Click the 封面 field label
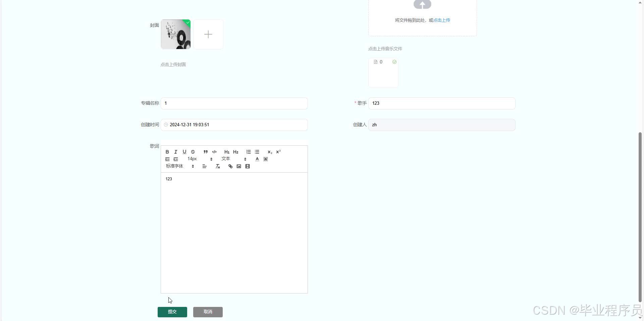Screen dimensions: 644x321 pos(154,25)
